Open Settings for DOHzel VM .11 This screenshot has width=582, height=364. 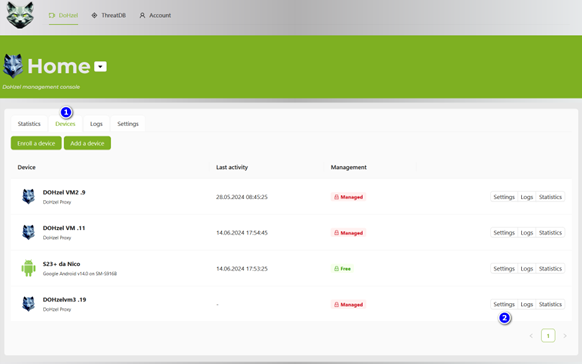coord(504,233)
